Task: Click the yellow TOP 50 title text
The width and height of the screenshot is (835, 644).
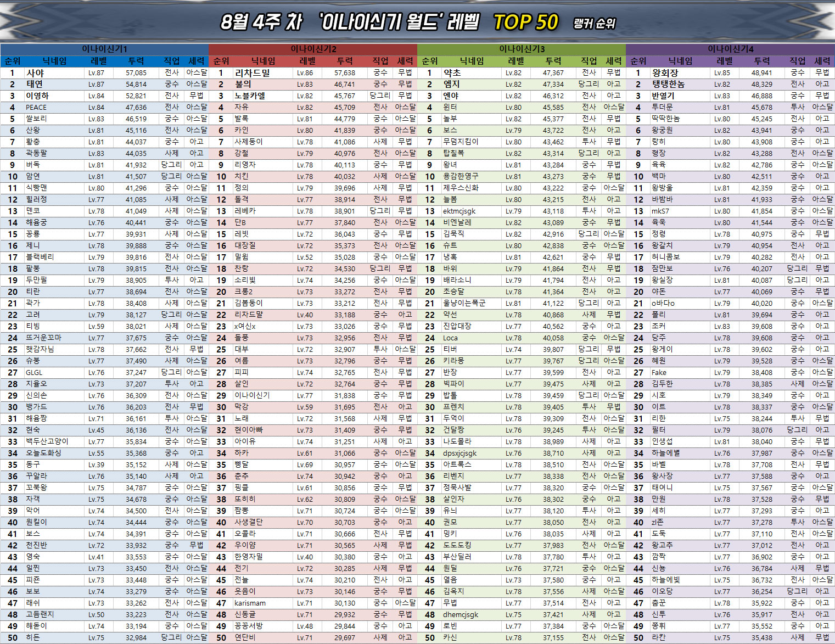Action: click(525, 22)
